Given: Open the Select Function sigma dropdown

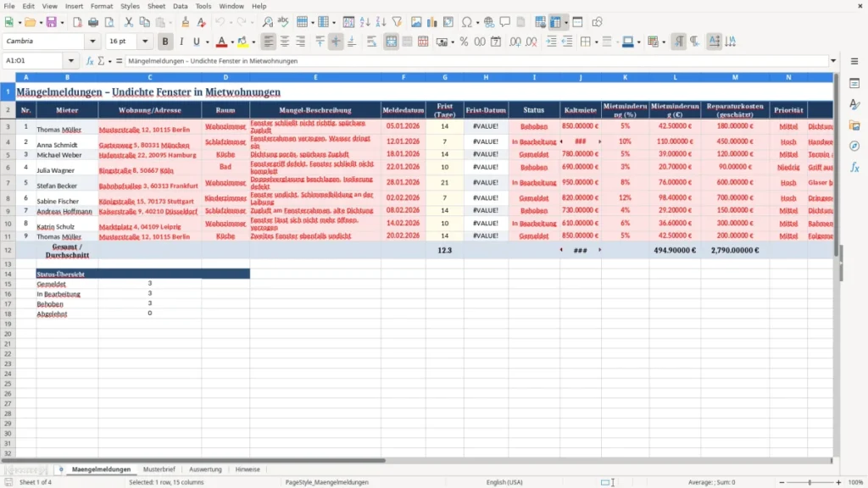Looking at the screenshot, I should pos(109,61).
